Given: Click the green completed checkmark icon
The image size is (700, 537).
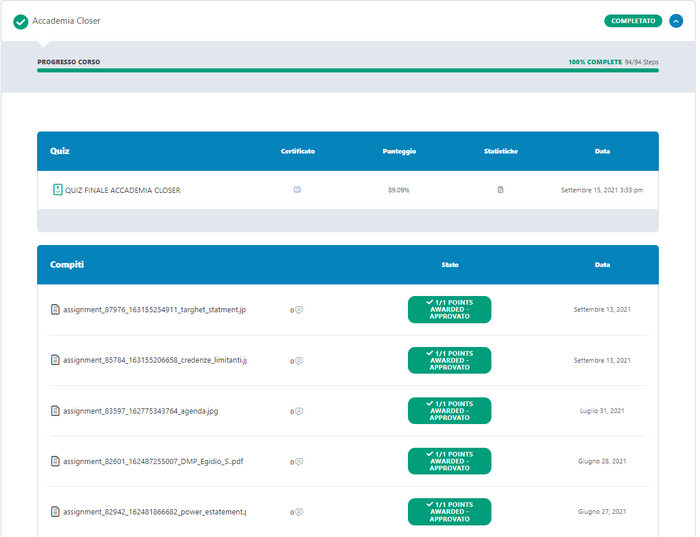Looking at the screenshot, I should [x=20, y=21].
